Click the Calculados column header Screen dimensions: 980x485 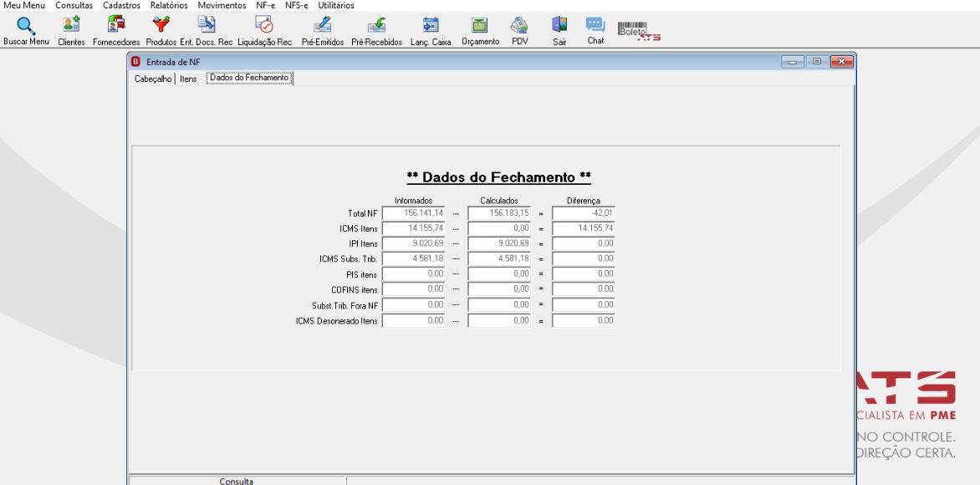click(x=498, y=201)
